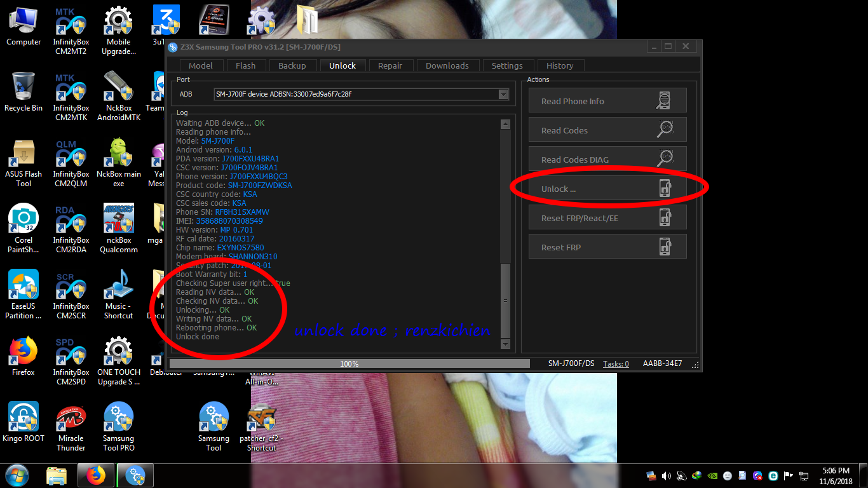Switch to the Flash tab
Viewport: 868px width, 488px height.
pyautogui.click(x=246, y=65)
